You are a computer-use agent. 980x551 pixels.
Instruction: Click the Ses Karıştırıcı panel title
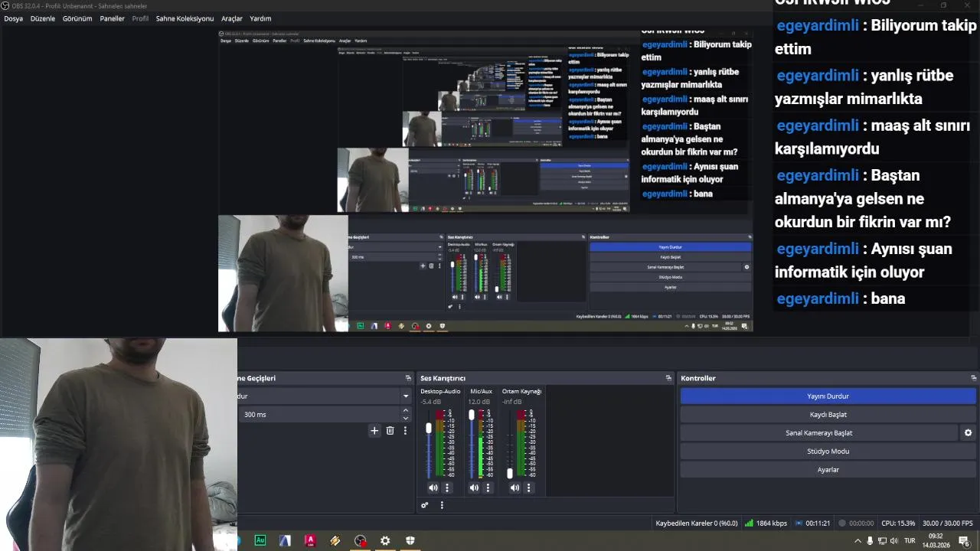(x=443, y=378)
